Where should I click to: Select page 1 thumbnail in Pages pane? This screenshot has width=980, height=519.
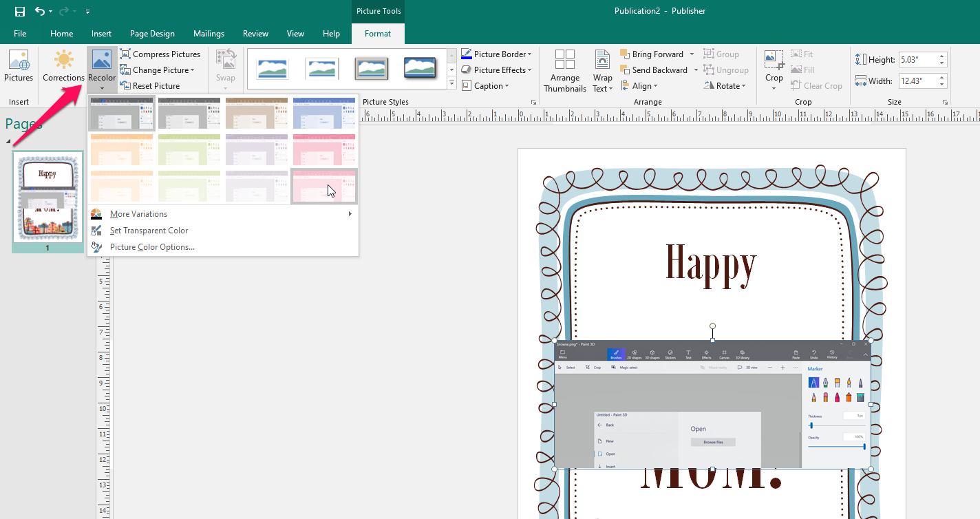click(x=47, y=198)
